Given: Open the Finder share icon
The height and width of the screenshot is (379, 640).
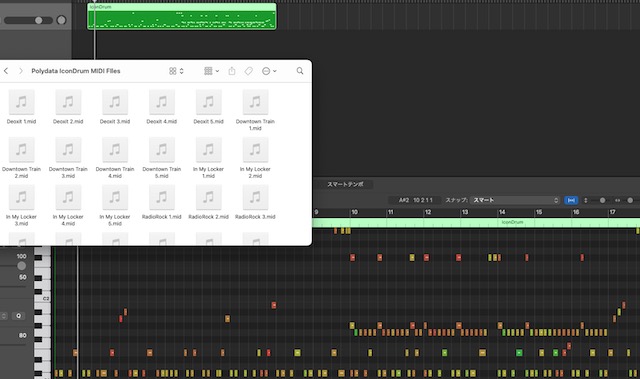Looking at the screenshot, I should pyautogui.click(x=232, y=71).
